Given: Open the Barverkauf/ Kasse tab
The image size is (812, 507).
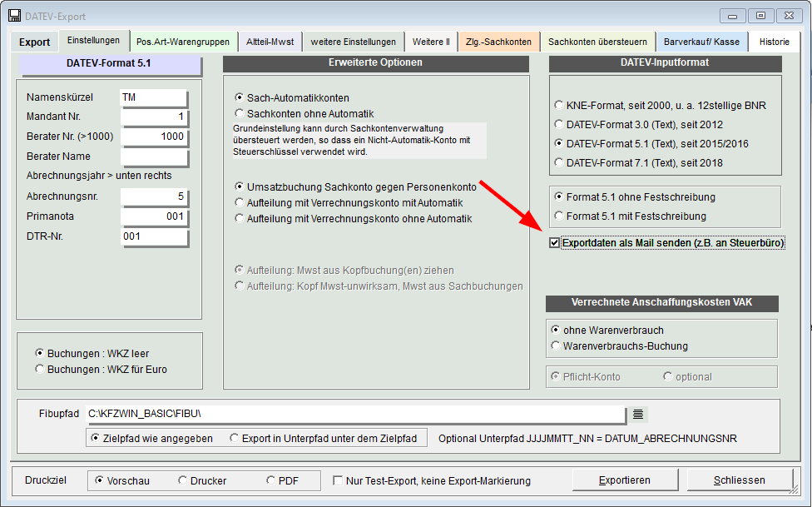Looking at the screenshot, I should coord(701,42).
